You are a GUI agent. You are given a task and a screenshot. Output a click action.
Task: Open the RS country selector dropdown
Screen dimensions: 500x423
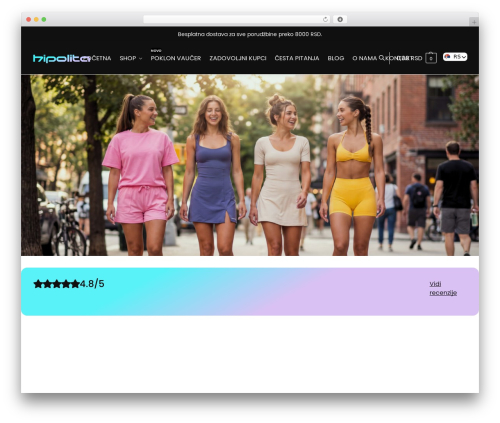tap(455, 57)
